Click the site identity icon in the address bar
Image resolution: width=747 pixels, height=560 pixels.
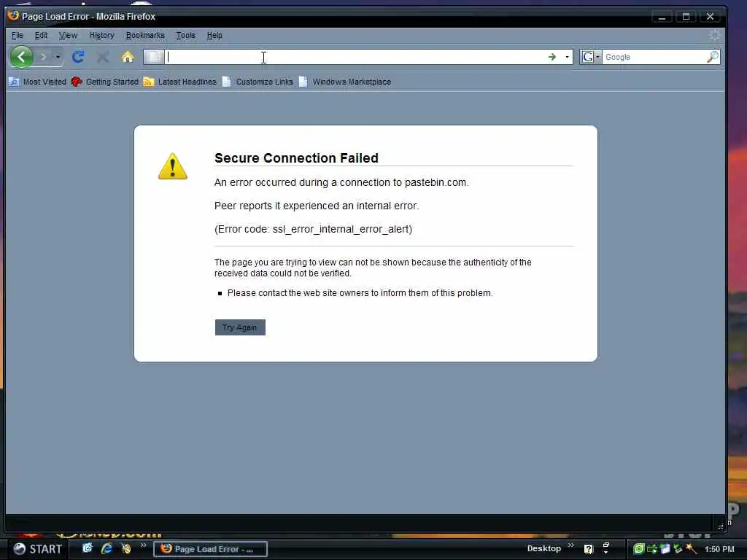154,57
